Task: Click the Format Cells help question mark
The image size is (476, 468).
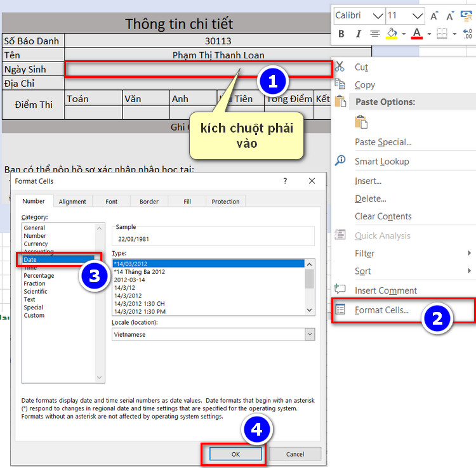Action: (x=284, y=181)
